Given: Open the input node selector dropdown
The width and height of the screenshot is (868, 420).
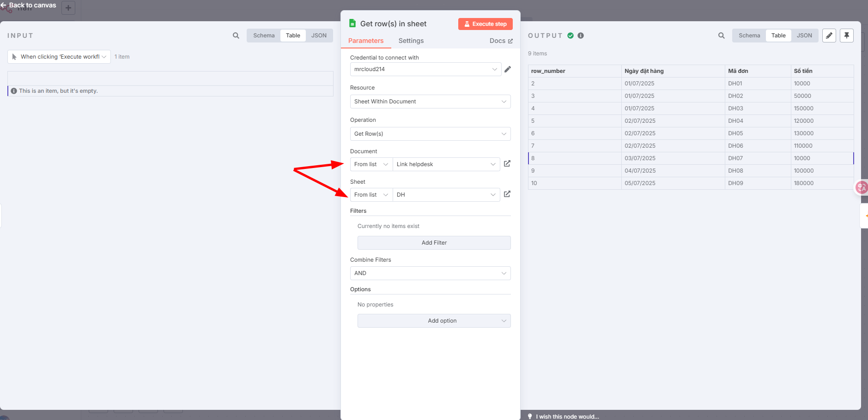Looking at the screenshot, I should tap(59, 57).
